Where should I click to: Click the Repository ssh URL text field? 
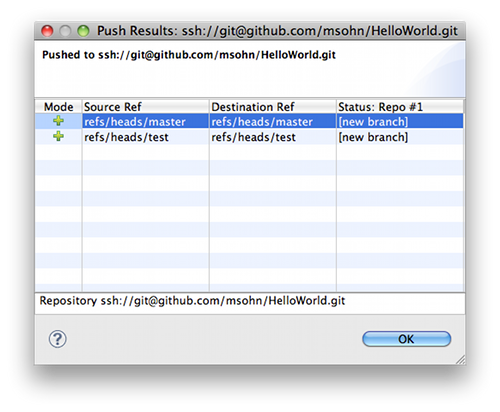250,303
